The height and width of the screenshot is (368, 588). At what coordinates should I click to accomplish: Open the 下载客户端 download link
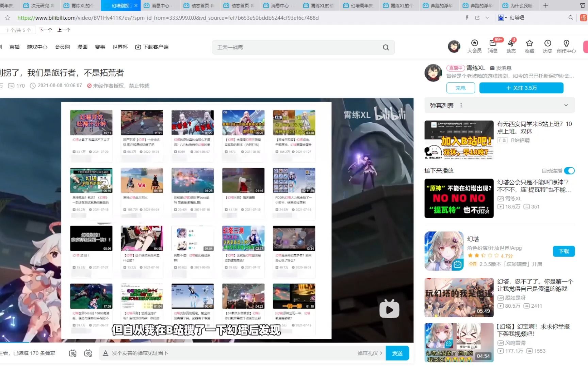coord(152,47)
